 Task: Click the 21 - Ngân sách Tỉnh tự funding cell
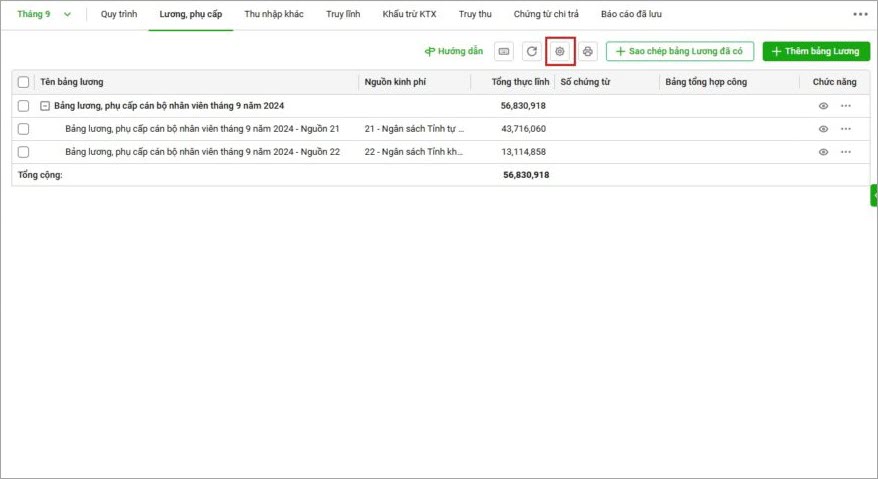(x=414, y=129)
